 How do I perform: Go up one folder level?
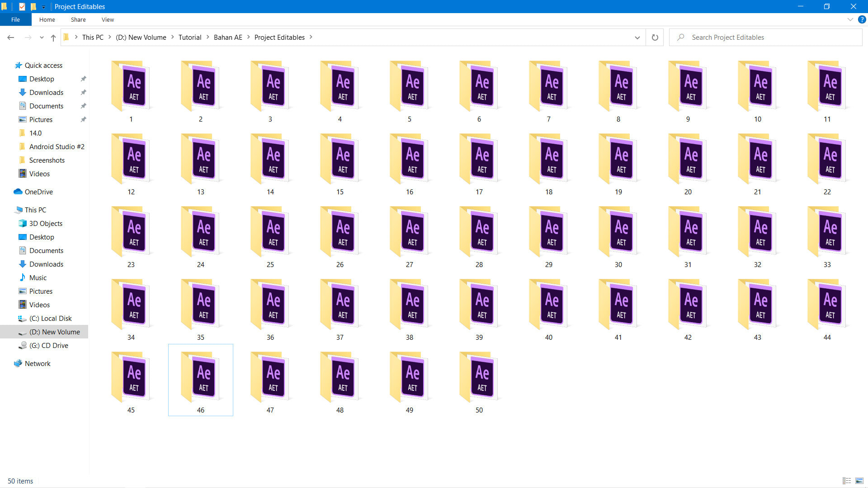click(53, 38)
